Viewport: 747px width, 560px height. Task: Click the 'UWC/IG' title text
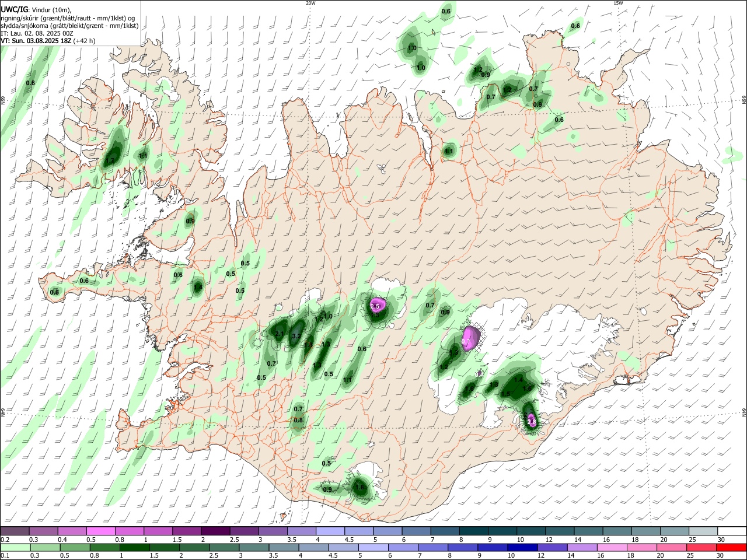click(13, 10)
